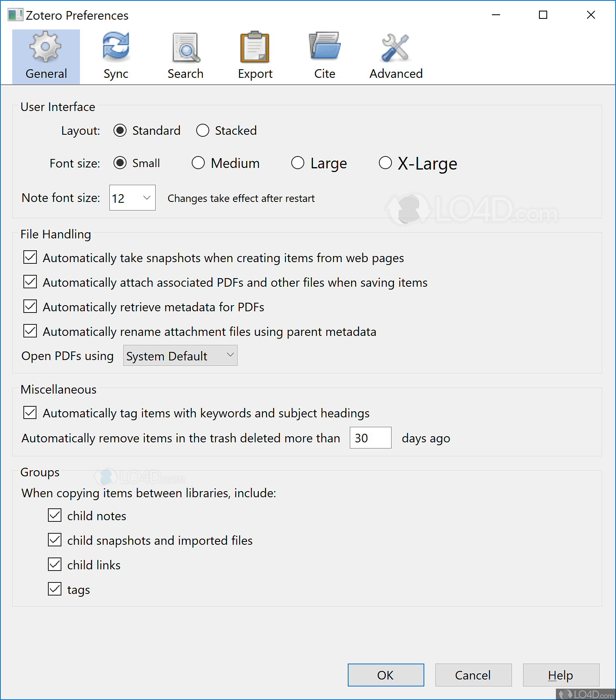Click the 'days ago' label
The width and height of the screenshot is (616, 700).
coord(426,438)
